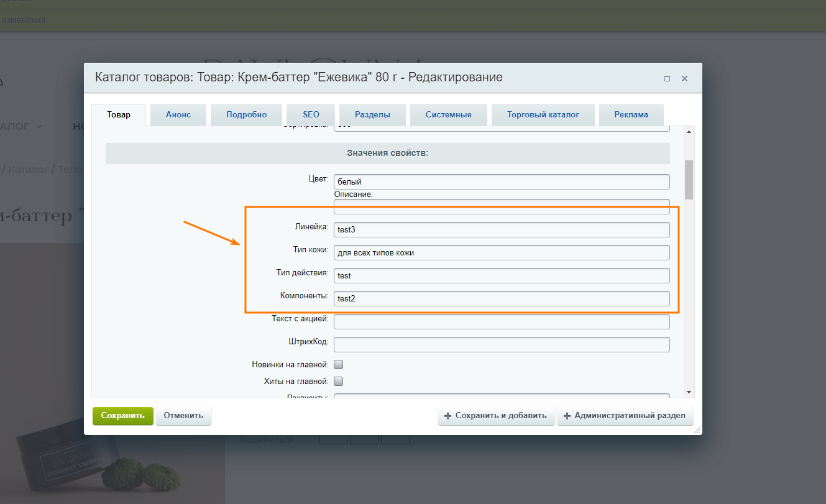Focus the Линейка field with test3
Screen dimensions: 826x504
502,229
